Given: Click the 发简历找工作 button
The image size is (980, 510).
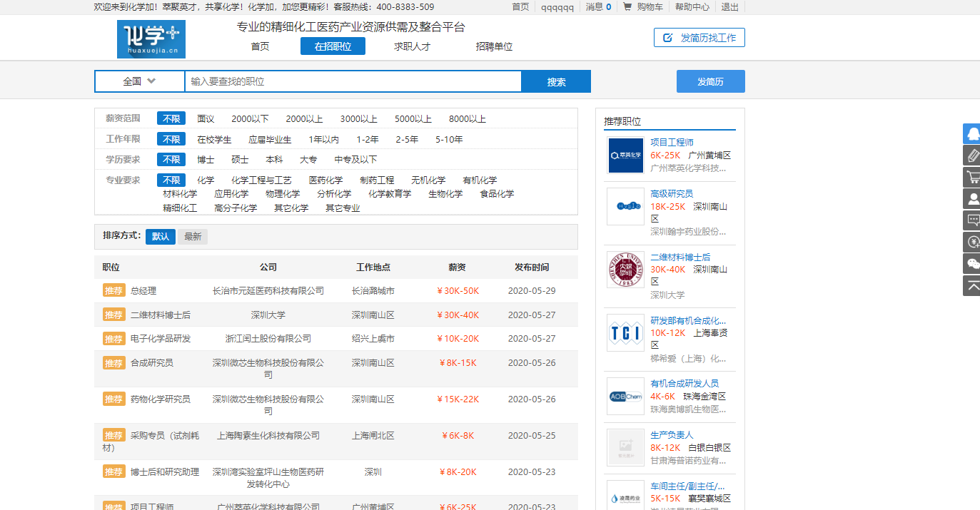Looking at the screenshot, I should pyautogui.click(x=699, y=38).
